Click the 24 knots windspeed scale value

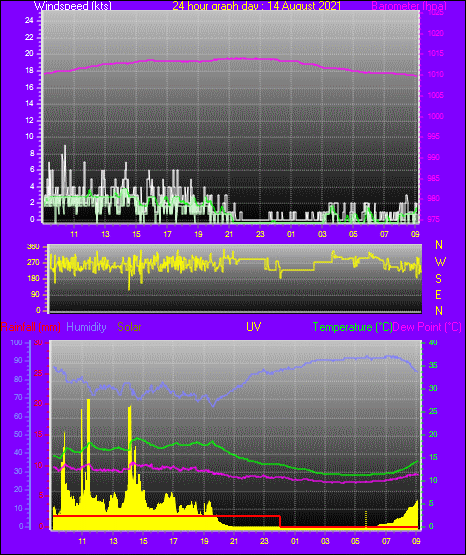pos(29,21)
